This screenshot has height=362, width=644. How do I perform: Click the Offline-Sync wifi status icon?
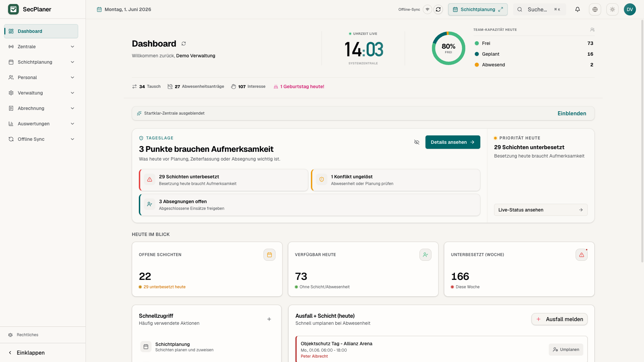427,9
